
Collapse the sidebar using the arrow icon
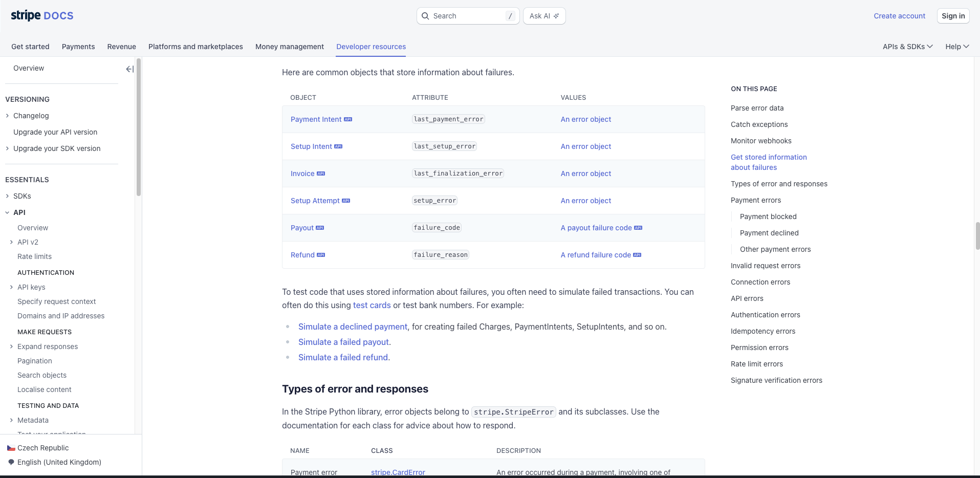(129, 69)
